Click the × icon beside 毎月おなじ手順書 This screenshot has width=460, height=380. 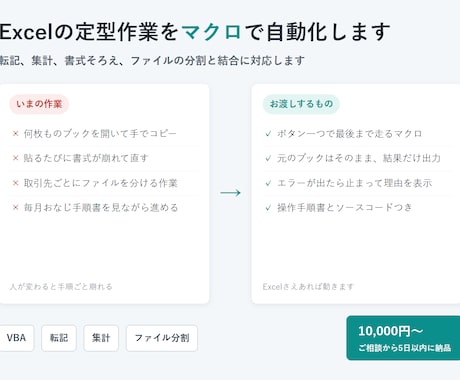coord(15,208)
